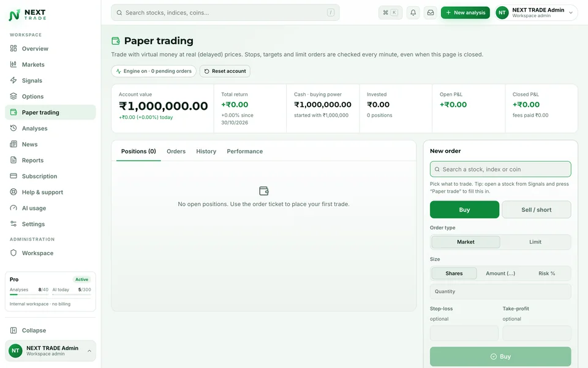Screen dimensions: 588x368
Task: Focus the Stop-loss input field
Action: pyautogui.click(x=464, y=333)
